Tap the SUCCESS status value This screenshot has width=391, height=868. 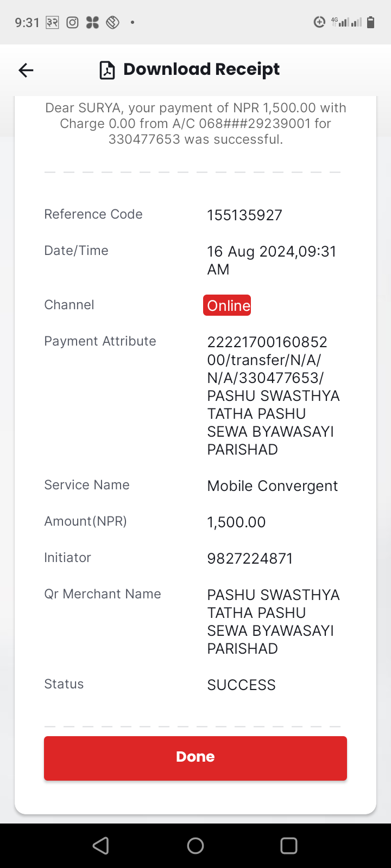[241, 685]
